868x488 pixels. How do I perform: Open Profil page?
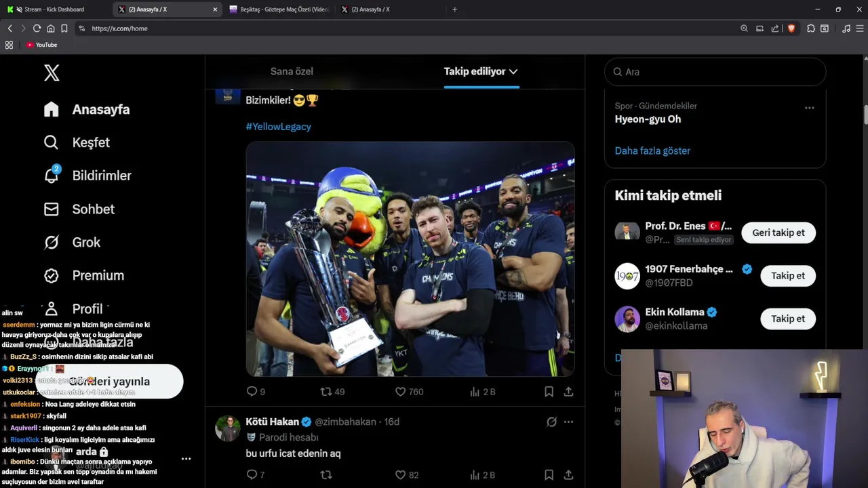point(73,308)
